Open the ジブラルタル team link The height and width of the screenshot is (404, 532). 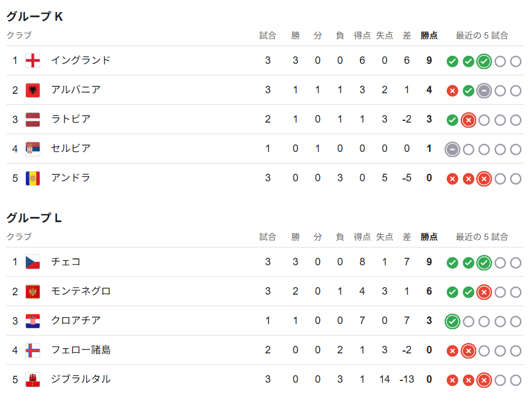point(81,379)
